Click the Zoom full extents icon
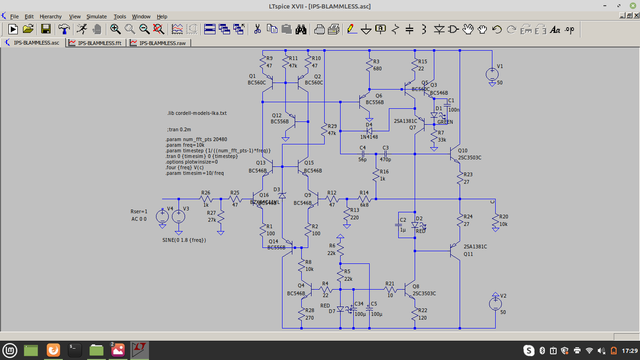Viewport: 640px width, 360px height. [x=158, y=29]
